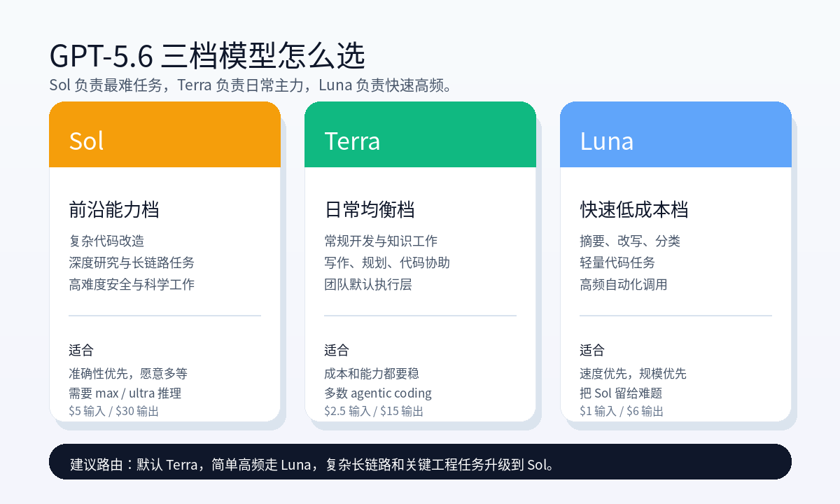The width and height of the screenshot is (840, 504).
Task: Click the 快速低成本档 heading
Action: pos(634,209)
